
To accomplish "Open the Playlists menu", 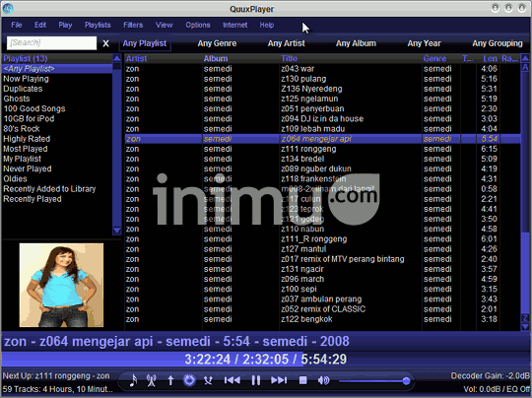I will click(x=98, y=25).
